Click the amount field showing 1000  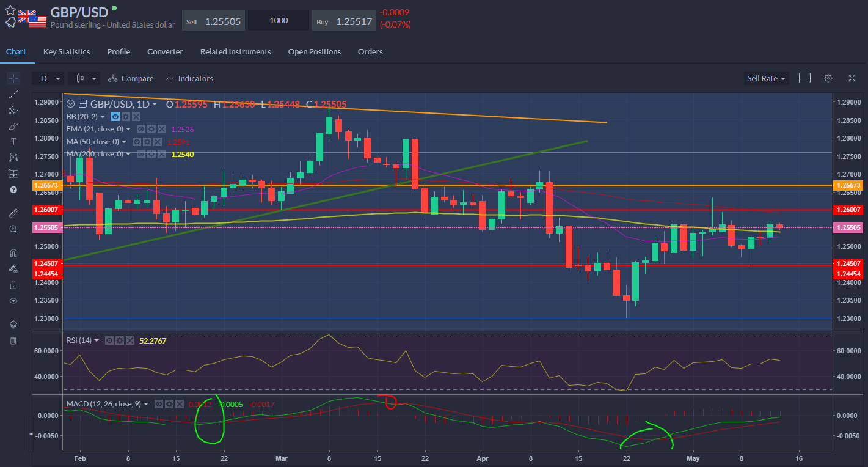279,21
